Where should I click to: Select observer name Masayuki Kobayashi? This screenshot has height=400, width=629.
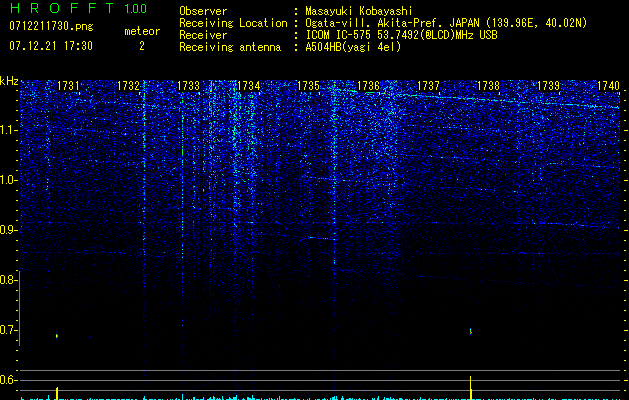coord(359,11)
